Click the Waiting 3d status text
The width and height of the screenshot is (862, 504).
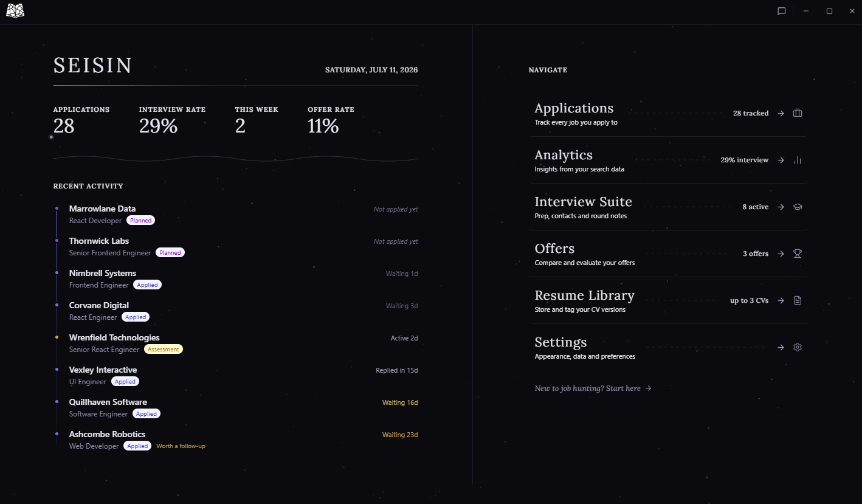pos(402,306)
